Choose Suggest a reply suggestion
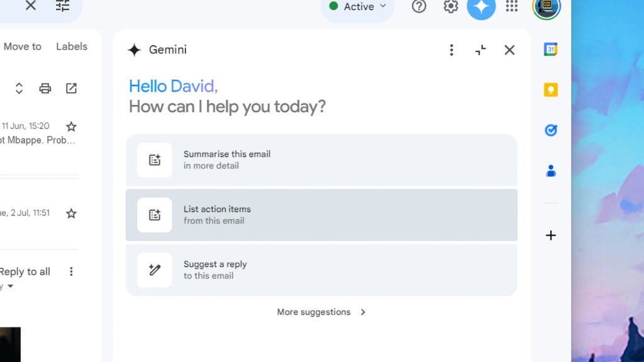Viewport: 644px width, 362px height. [x=321, y=270]
